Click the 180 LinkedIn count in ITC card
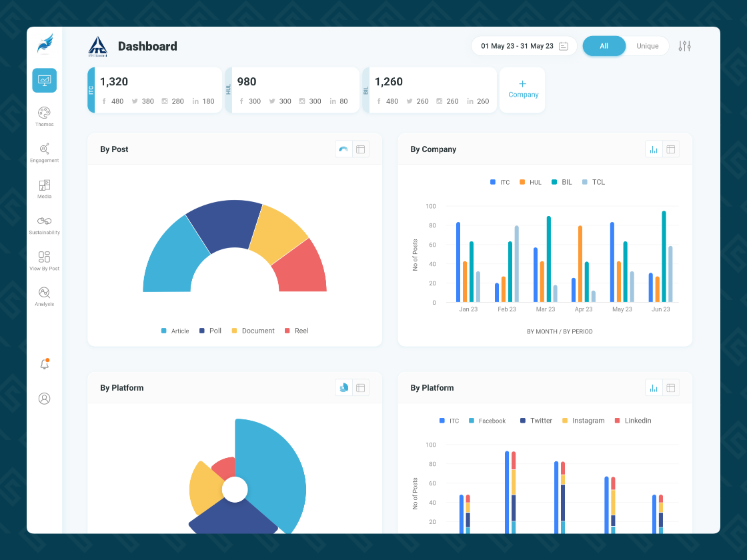 coord(208,101)
